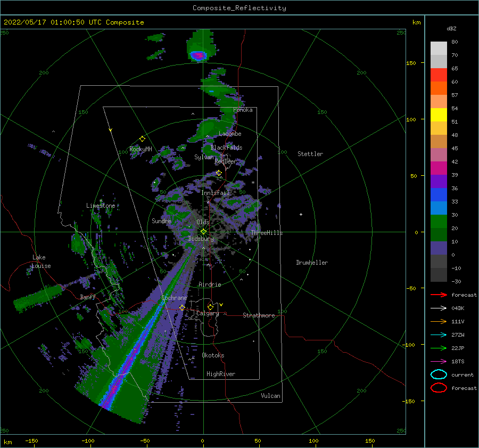
Task: Pick the 39 dBZ magenta color swatch
Action: point(439,168)
